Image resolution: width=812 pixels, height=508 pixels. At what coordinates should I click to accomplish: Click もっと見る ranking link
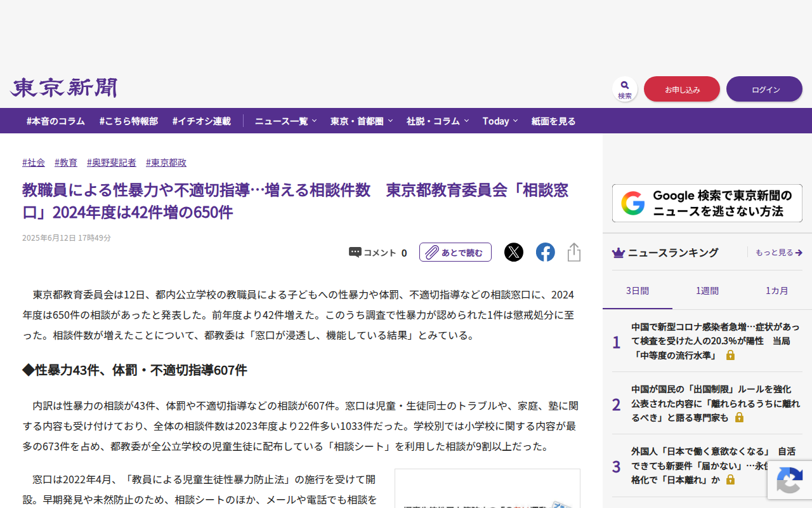[x=779, y=253]
